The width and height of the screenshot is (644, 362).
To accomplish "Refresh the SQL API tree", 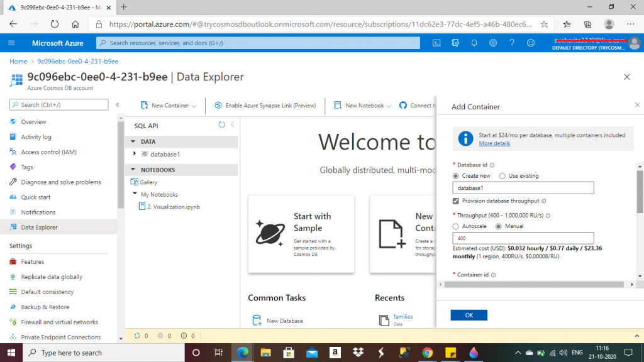I will (221, 125).
